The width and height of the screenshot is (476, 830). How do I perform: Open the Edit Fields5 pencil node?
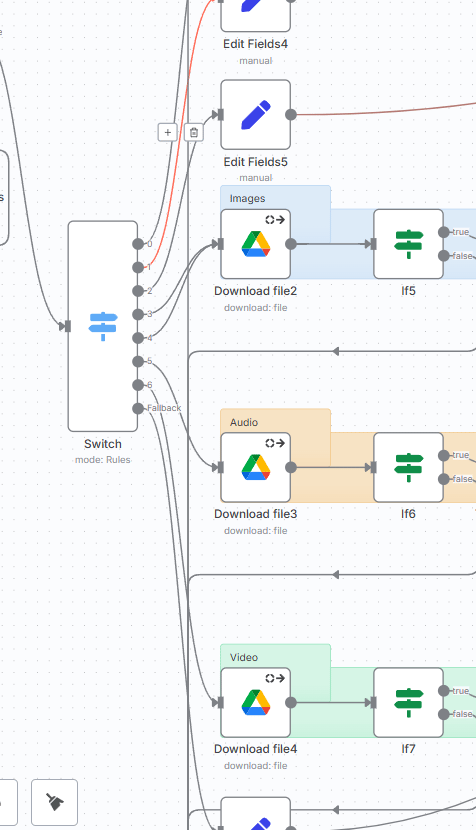point(256,115)
